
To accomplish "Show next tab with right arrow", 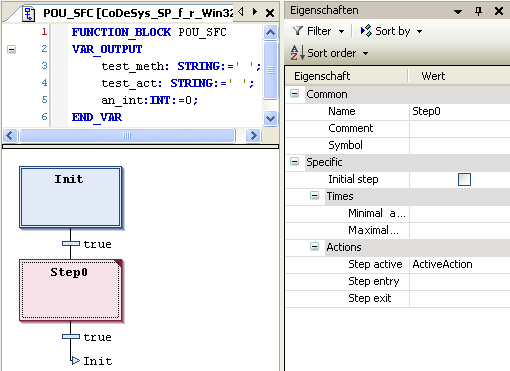I will pyautogui.click(x=255, y=12).
